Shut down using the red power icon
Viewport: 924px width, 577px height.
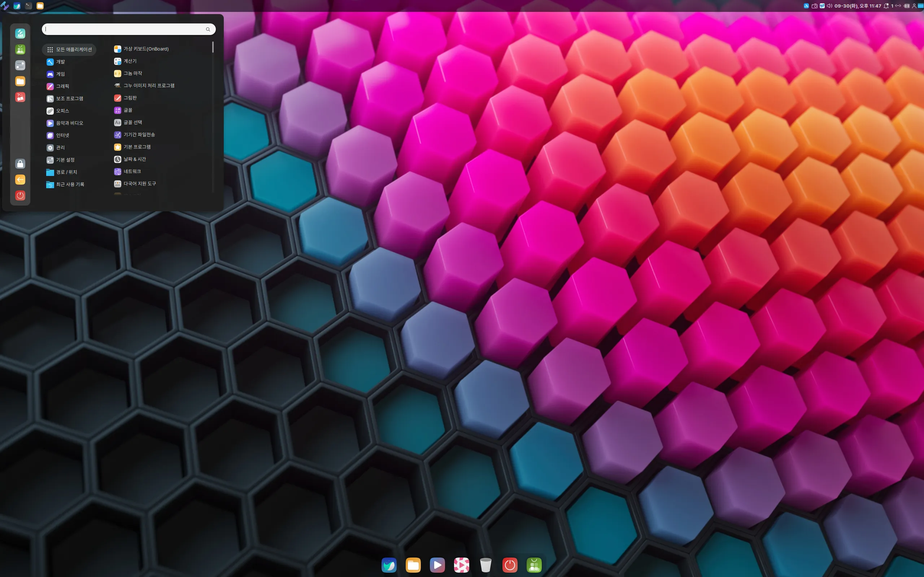point(20,195)
